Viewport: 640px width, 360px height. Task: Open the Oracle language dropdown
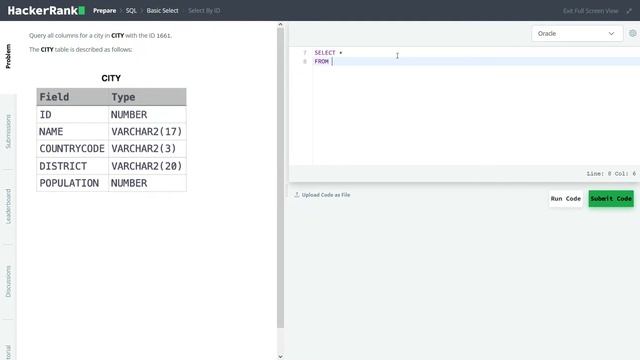pos(577,33)
